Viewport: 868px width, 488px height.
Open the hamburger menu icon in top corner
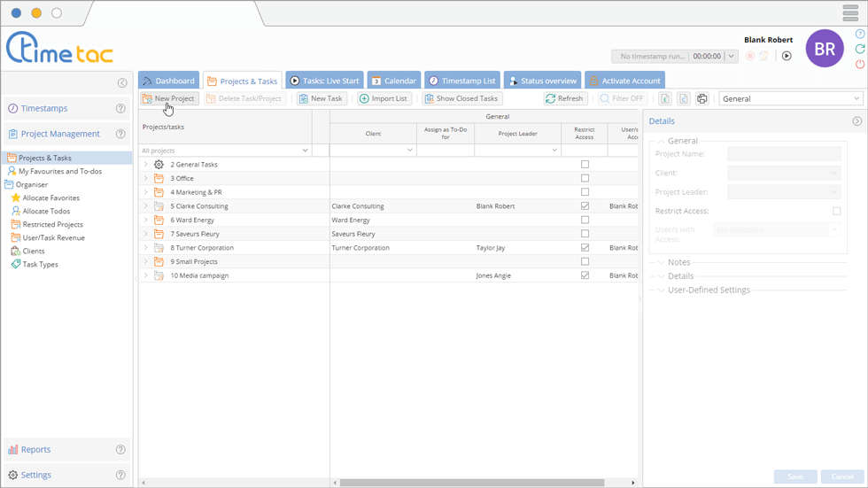[850, 12]
